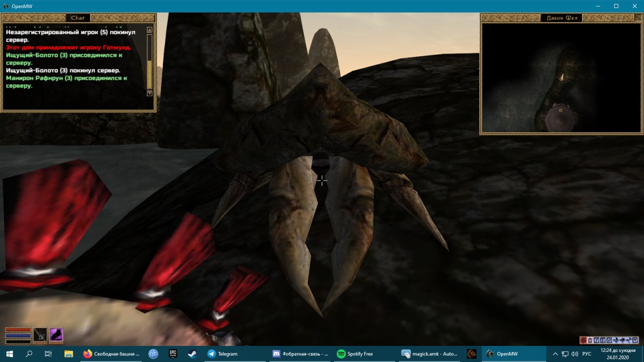Open Task View on taskbar
The width and height of the screenshot is (644, 362).
pyautogui.click(x=48, y=354)
